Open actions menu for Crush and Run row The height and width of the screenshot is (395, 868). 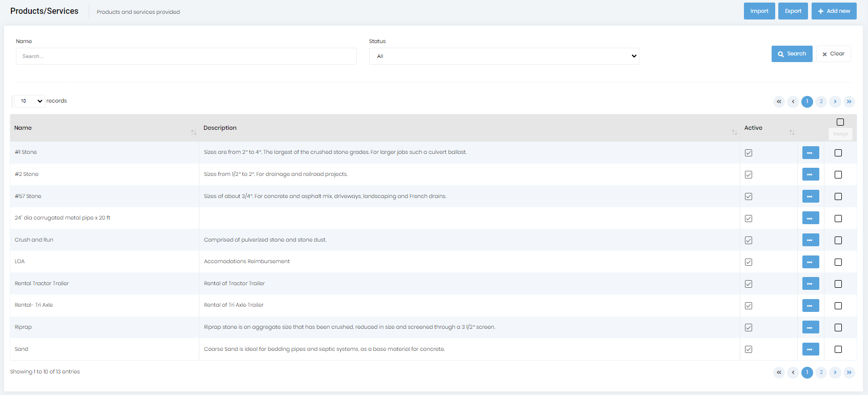click(811, 240)
